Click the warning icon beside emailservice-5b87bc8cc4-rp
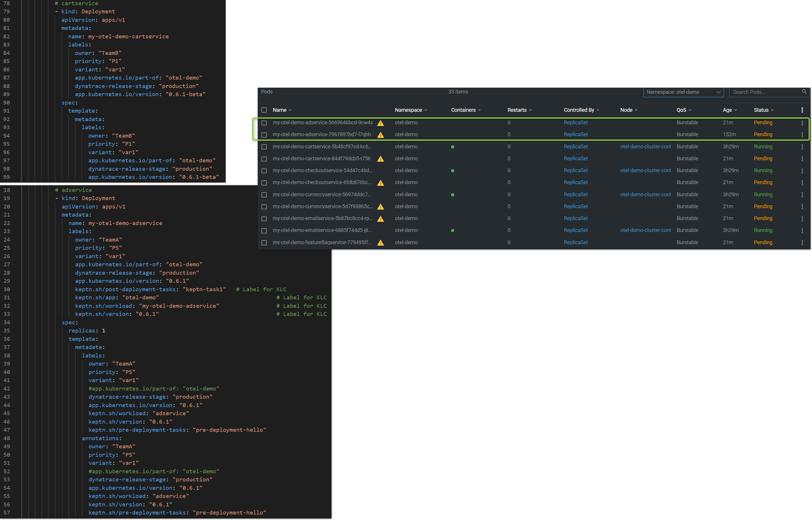This screenshot has height=520, width=812. tap(381, 219)
